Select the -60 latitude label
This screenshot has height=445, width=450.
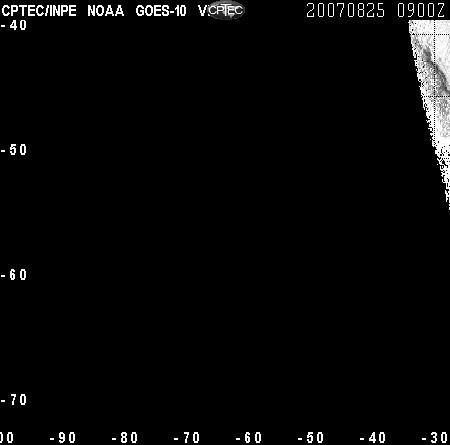pyautogui.click(x=14, y=275)
